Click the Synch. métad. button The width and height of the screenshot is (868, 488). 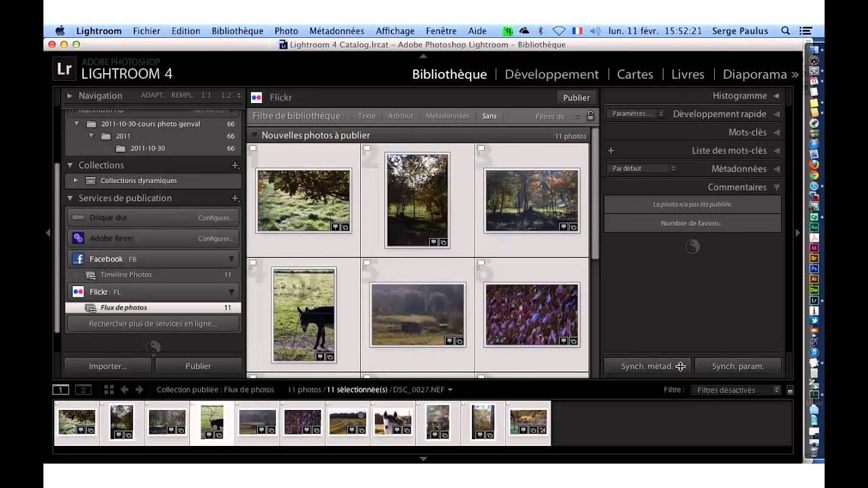[647, 367]
